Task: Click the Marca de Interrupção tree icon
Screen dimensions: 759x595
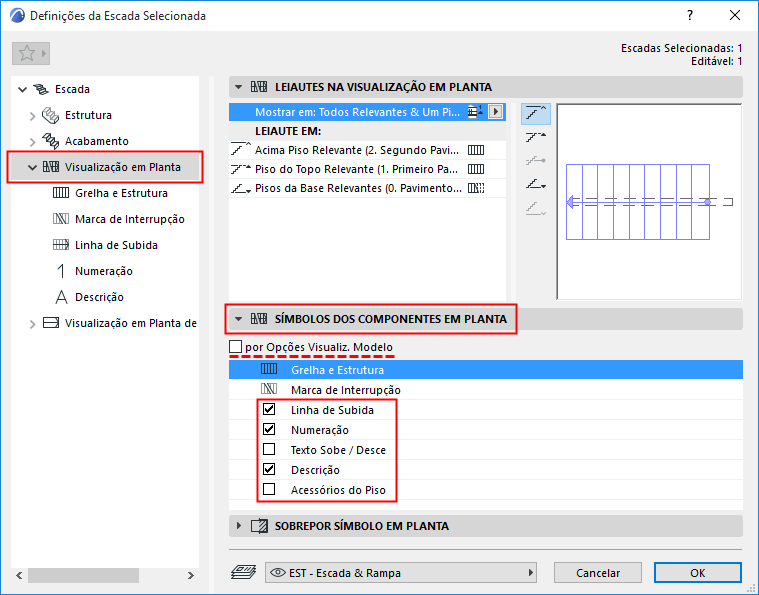Action: 61,219
